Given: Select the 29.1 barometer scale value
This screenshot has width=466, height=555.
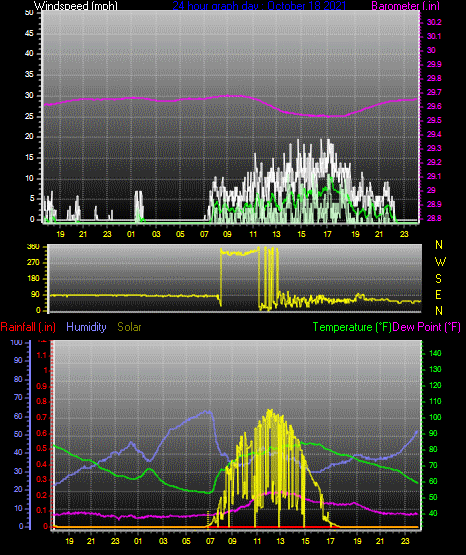Looking at the screenshot, I should 434,177.
